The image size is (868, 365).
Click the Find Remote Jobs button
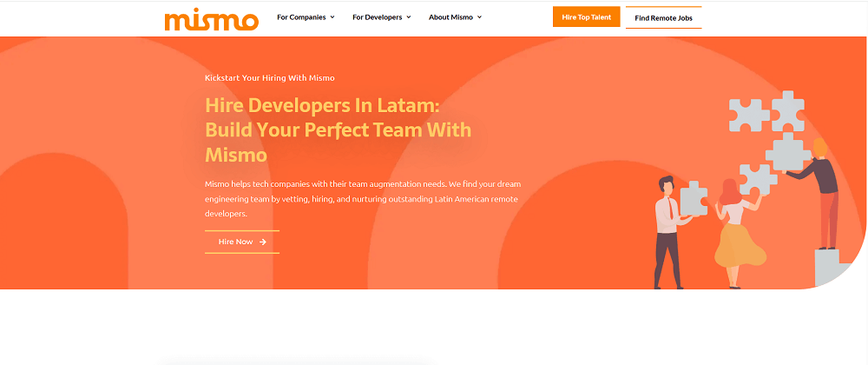(663, 17)
